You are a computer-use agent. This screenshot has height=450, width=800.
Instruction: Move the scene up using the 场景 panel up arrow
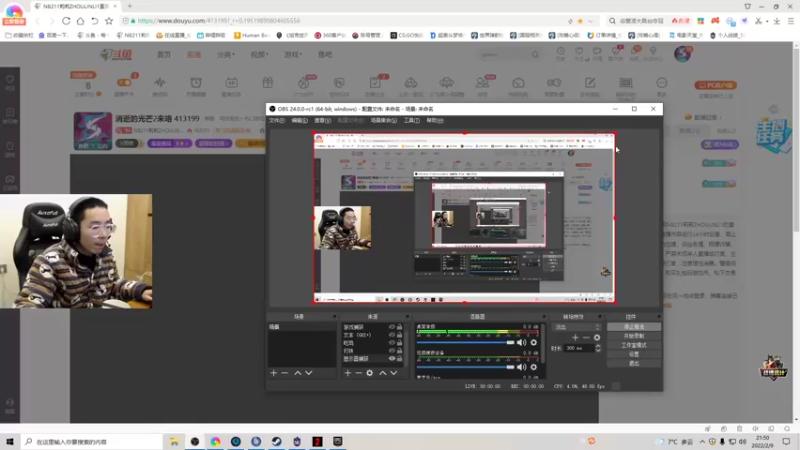(297, 373)
